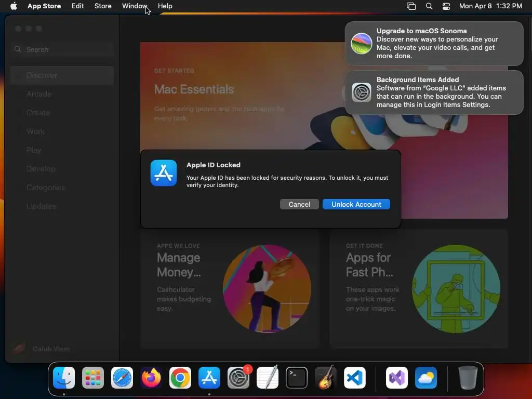The image size is (532, 399).
Task: Open Spotlight search in the menu bar
Action: pos(429,6)
